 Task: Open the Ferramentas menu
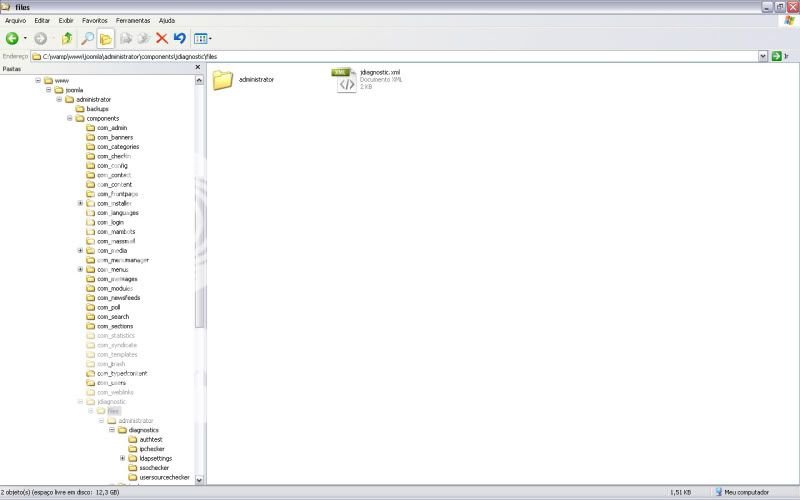point(133,20)
